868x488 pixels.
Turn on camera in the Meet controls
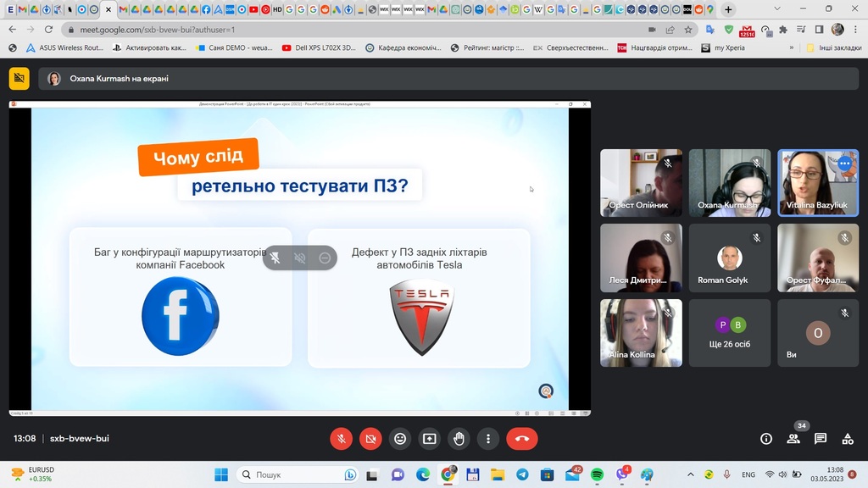tap(370, 439)
